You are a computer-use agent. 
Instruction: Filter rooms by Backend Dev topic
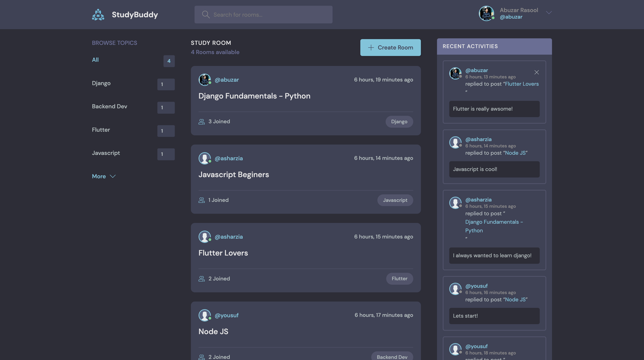pyautogui.click(x=109, y=106)
